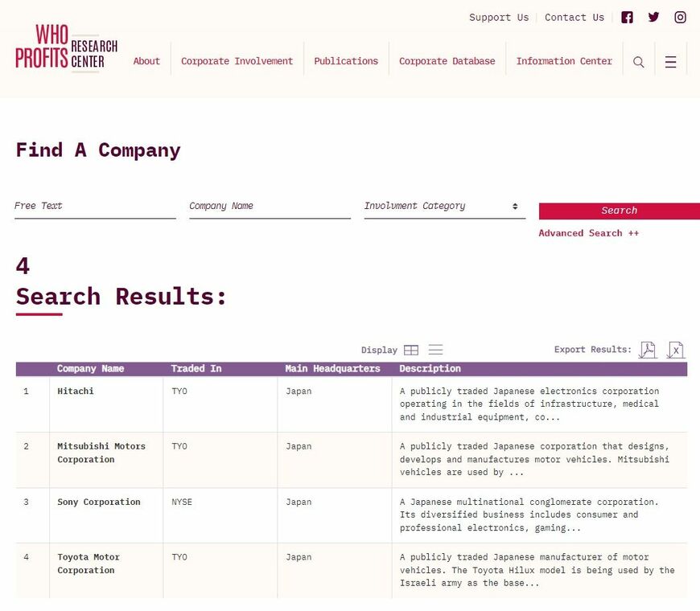
Task: Open the Facebook page icon
Action: (x=628, y=18)
